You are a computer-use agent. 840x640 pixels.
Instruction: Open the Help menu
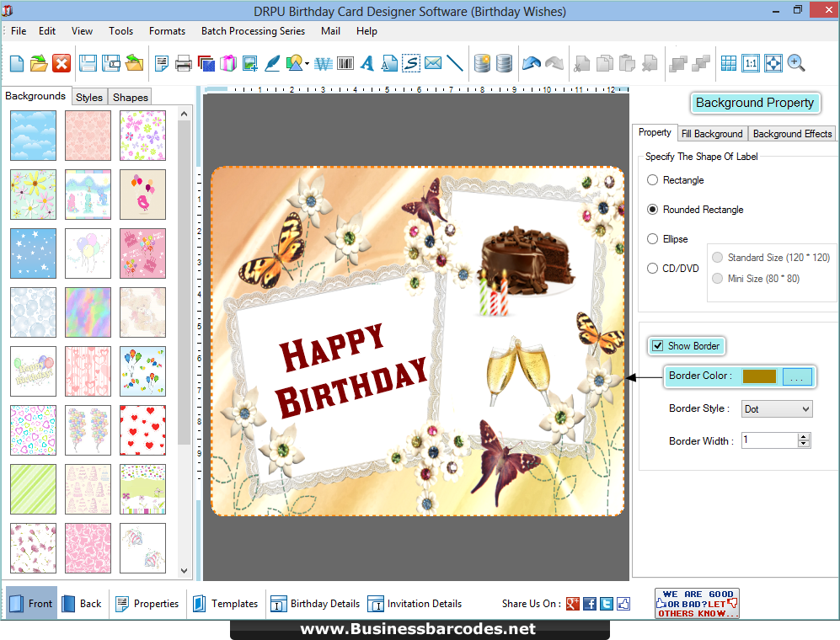(366, 31)
